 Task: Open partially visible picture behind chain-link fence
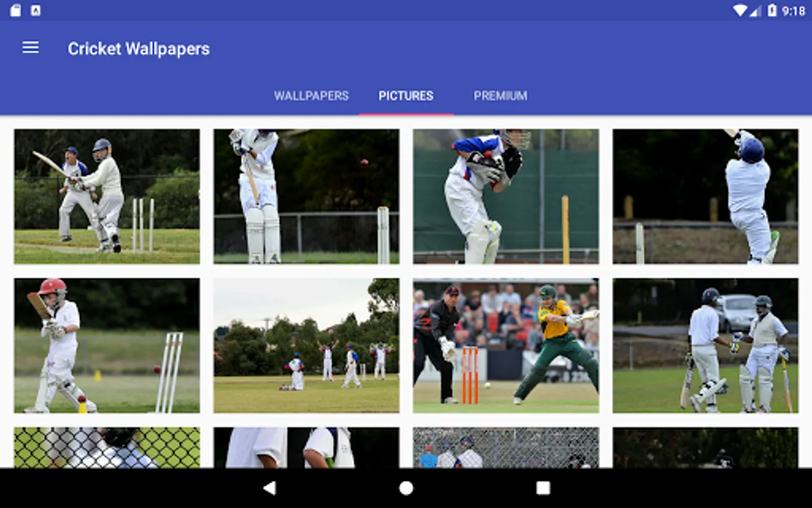coord(107,448)
